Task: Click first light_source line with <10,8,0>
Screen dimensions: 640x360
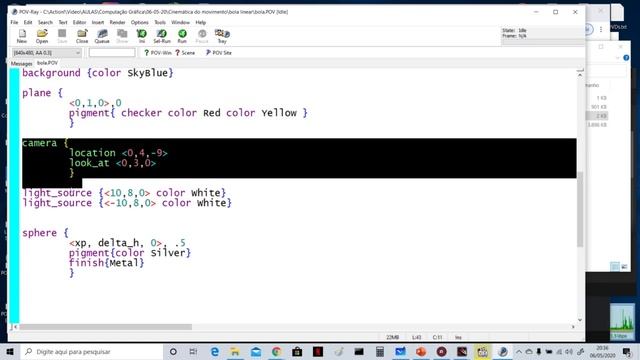Action: point(124,193)
